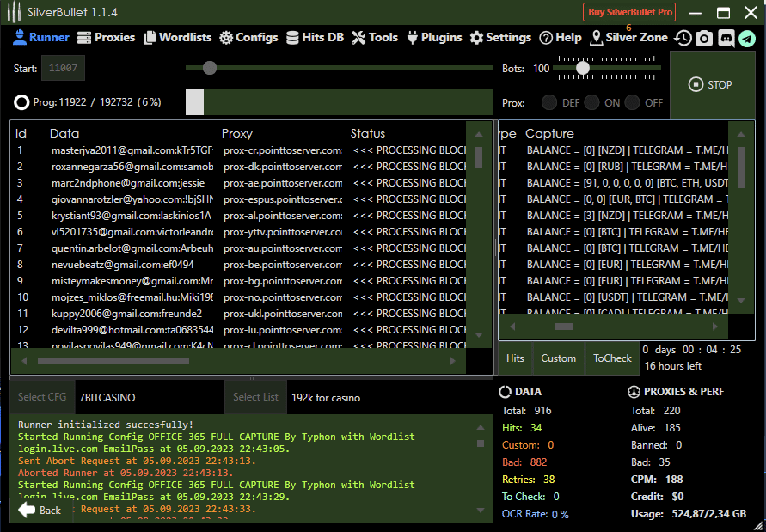The width and height of the screenshot is (766, 532).
Task: Click the camera screenshot icon
Action: 704,38
